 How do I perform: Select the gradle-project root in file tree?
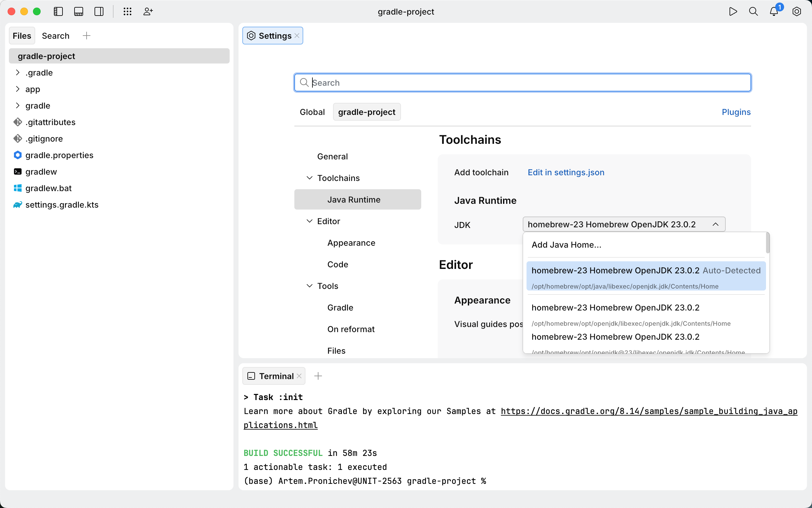click(x=119, y=56)
